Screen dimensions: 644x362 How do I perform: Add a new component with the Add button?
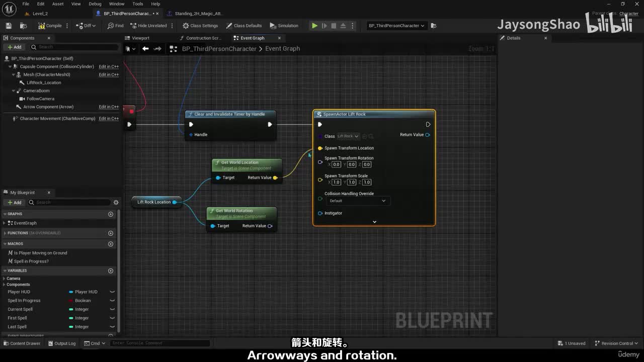click(14, 47)
